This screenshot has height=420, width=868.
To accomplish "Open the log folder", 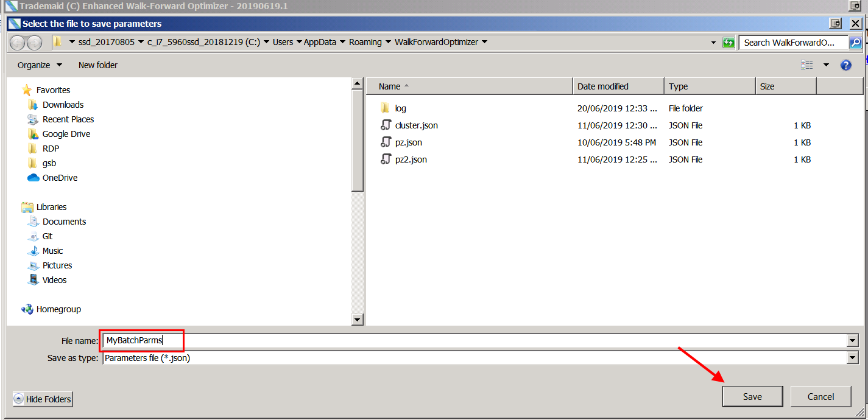I will point(400,108).
